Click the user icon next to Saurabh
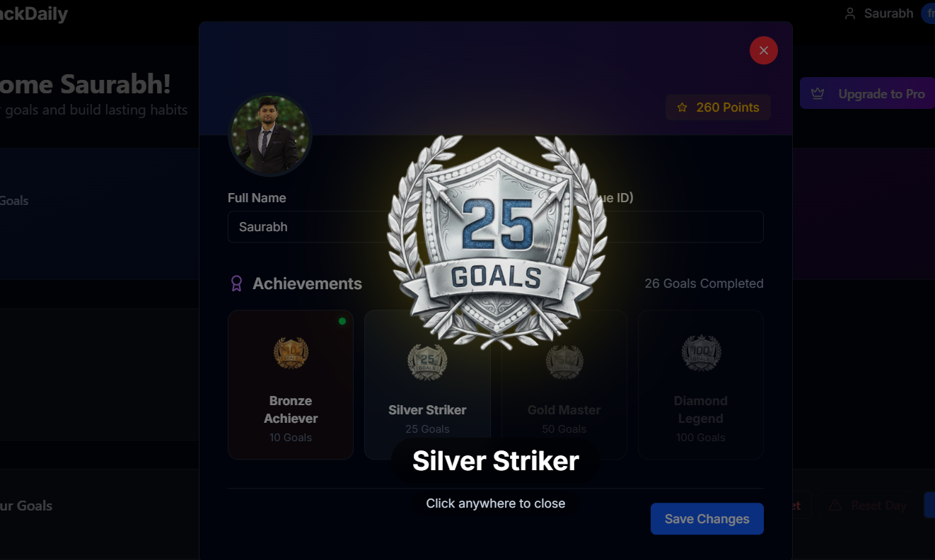Screen dimensions: 935x560 coord(850,13)
